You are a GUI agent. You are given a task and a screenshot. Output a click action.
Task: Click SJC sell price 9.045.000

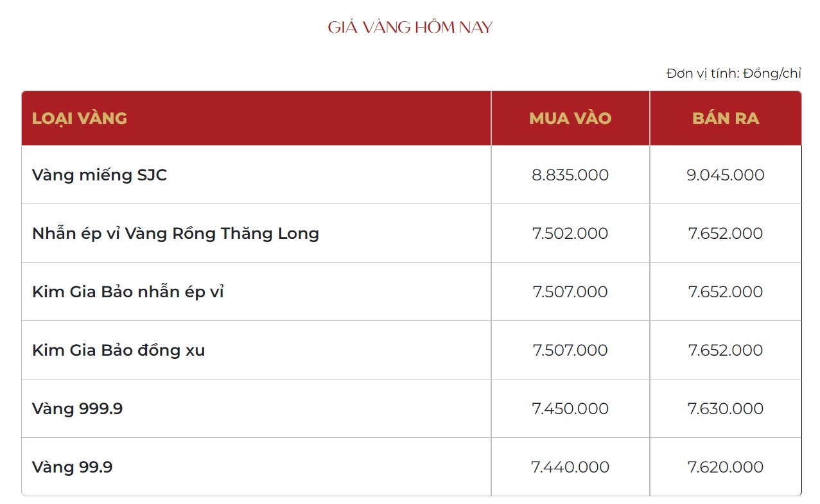pyautogui.click(x=726, y=175)
